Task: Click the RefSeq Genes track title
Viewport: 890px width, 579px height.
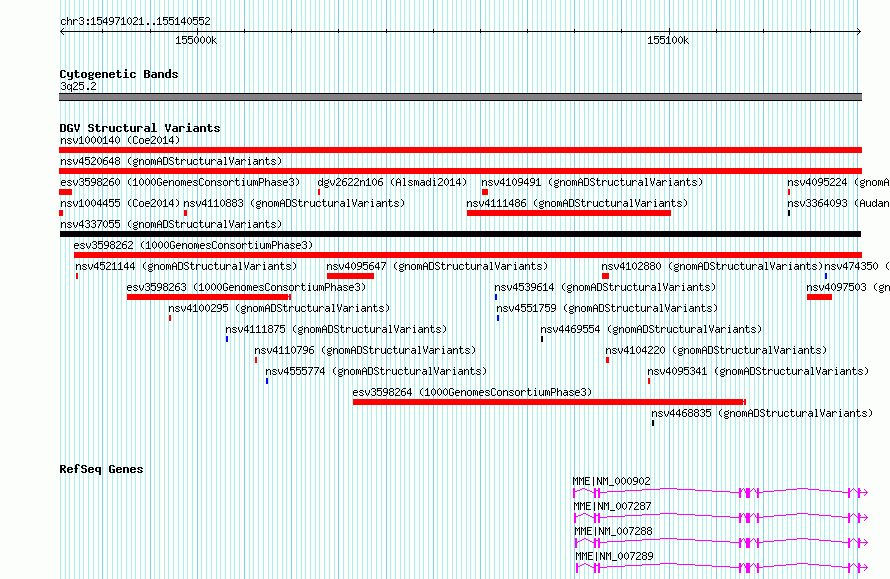Action: tap(101, 469)
